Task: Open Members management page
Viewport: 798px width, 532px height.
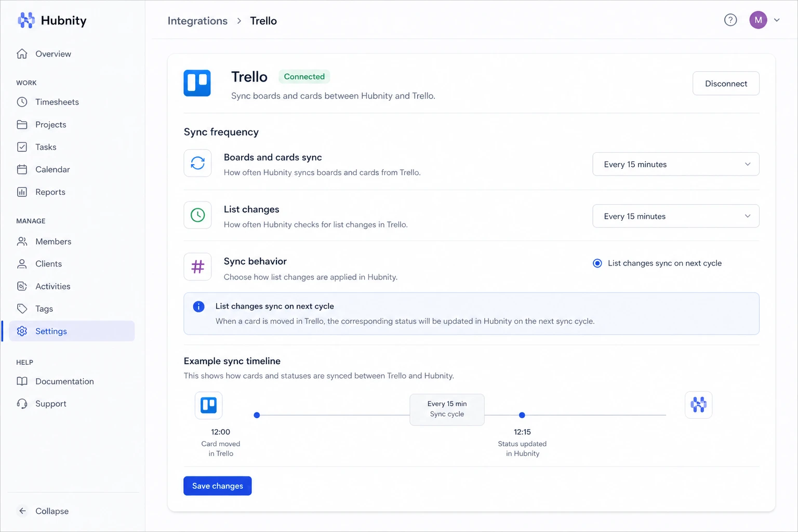Action: [71, 242]
